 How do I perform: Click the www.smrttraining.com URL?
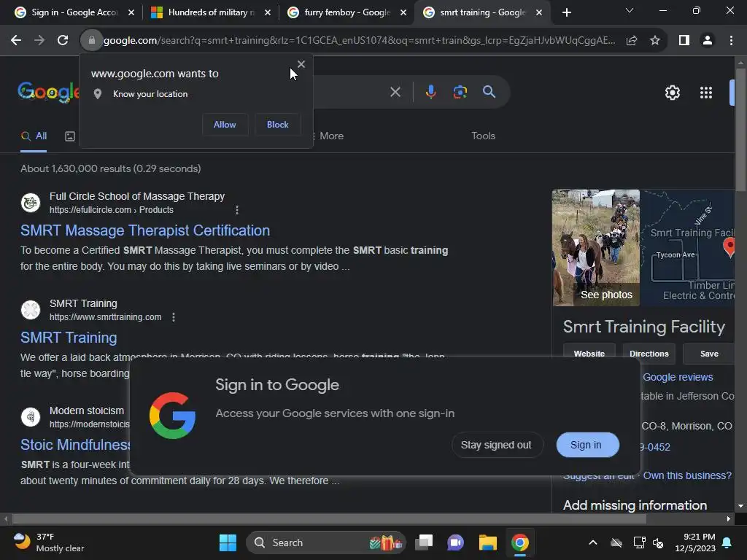pos(105,317)
